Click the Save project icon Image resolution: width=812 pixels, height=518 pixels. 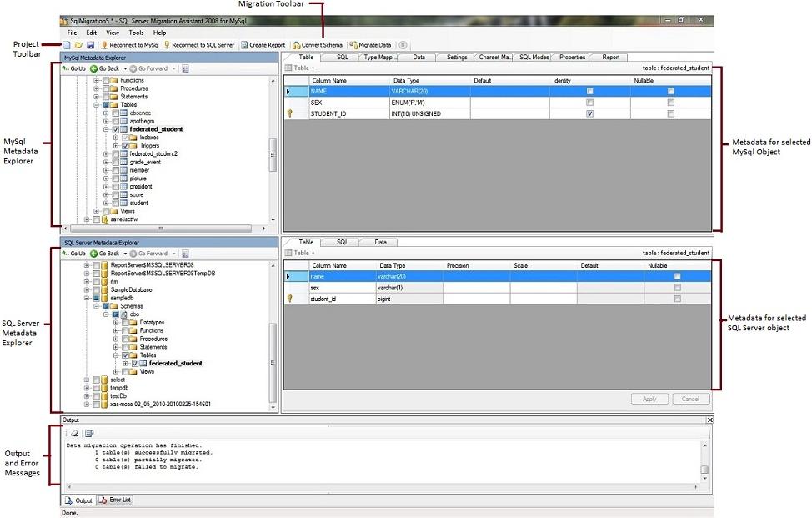pyautogui.click(x=90, y=45)
